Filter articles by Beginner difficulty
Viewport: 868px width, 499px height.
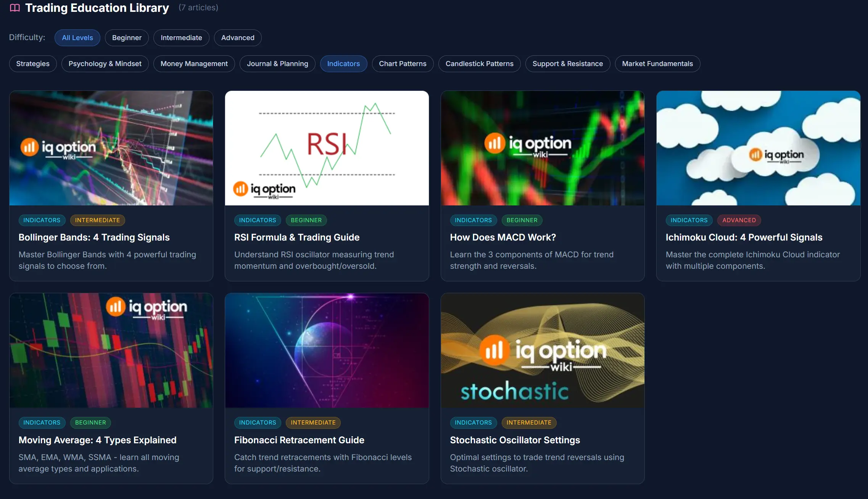[127, 38]
